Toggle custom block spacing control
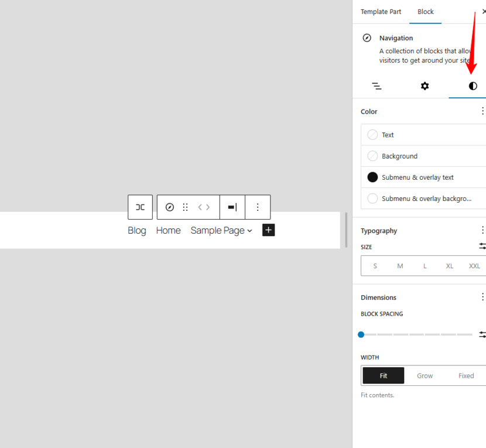Image resolution: width=486 pixels, height=448 pixels. [x=482, y=334]
